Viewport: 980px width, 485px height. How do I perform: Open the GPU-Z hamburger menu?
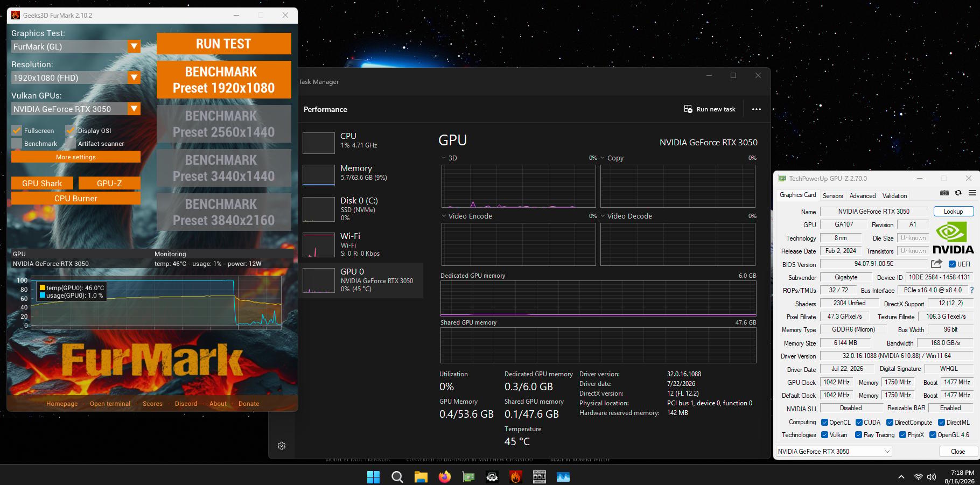click(972, 193)
